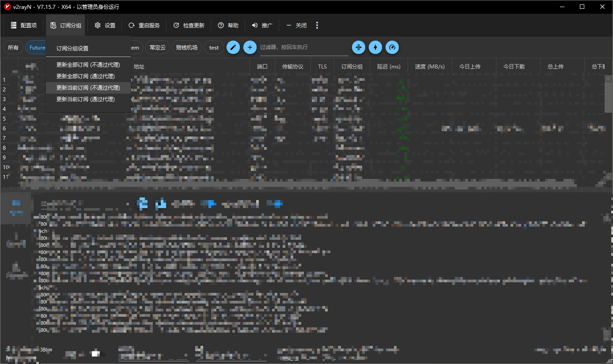Click the blue lightning bolt icon

tap(375, 47)
